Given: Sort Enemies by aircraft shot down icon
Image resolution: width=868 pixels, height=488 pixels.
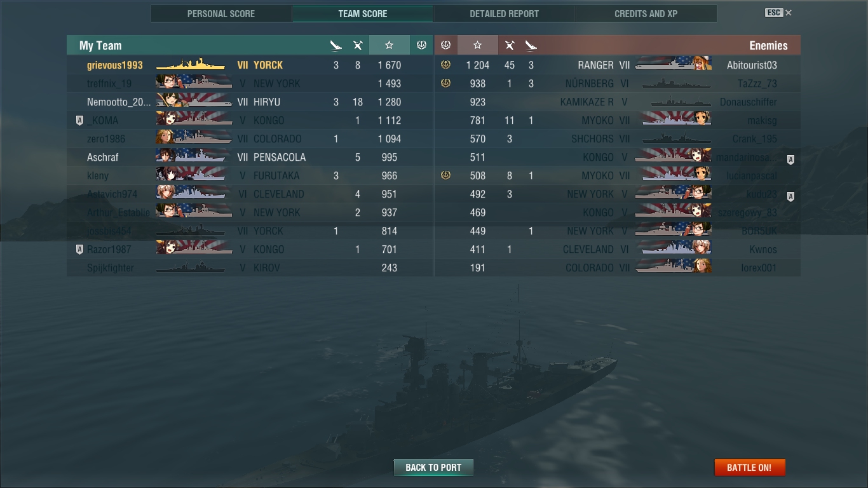Looking at the screenshot, I should point(510,45).
